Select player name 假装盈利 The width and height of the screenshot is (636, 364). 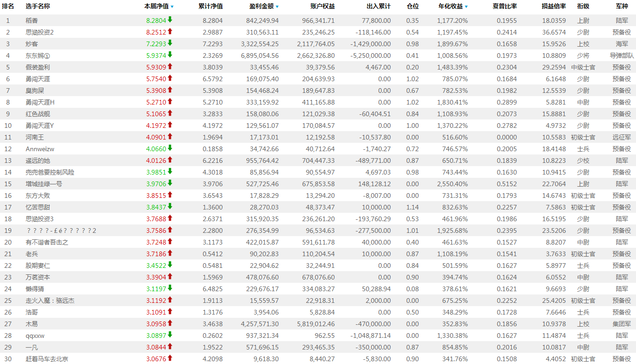pyautogui.click(x=38, y=67)
